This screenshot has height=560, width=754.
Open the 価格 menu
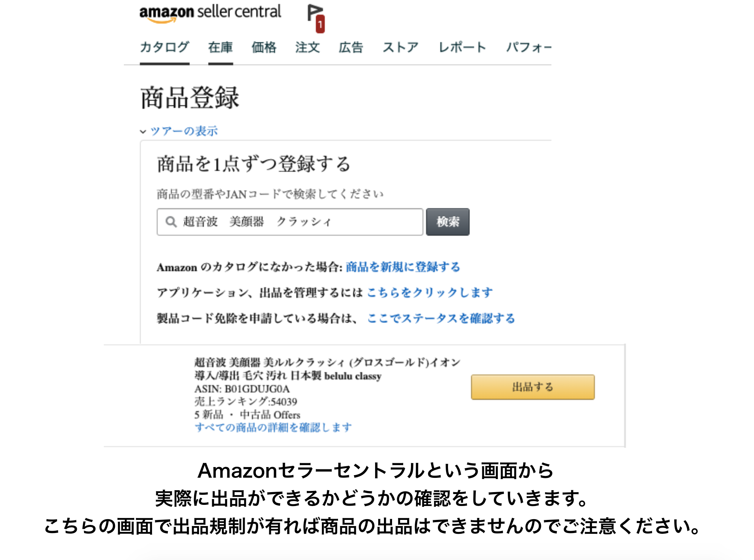pyautogui.click(x=264, y=47)
